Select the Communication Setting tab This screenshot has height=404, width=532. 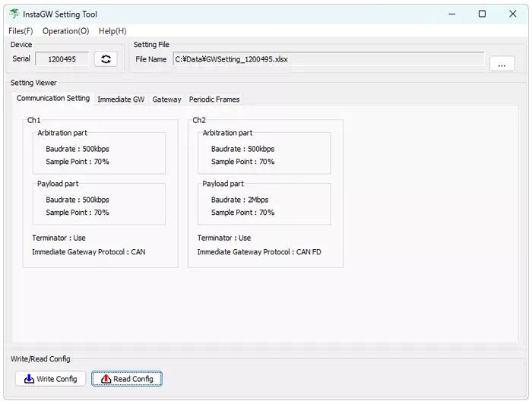pos(53,99)
